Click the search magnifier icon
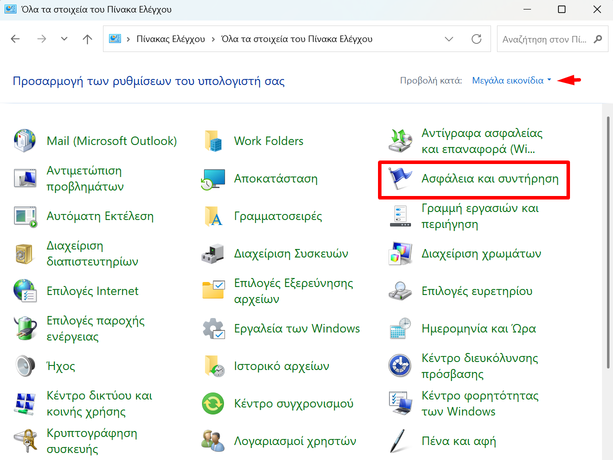Image resolution: width=613 pixels, height=460 pixels. pyautogui.click(x=598, y=39)
